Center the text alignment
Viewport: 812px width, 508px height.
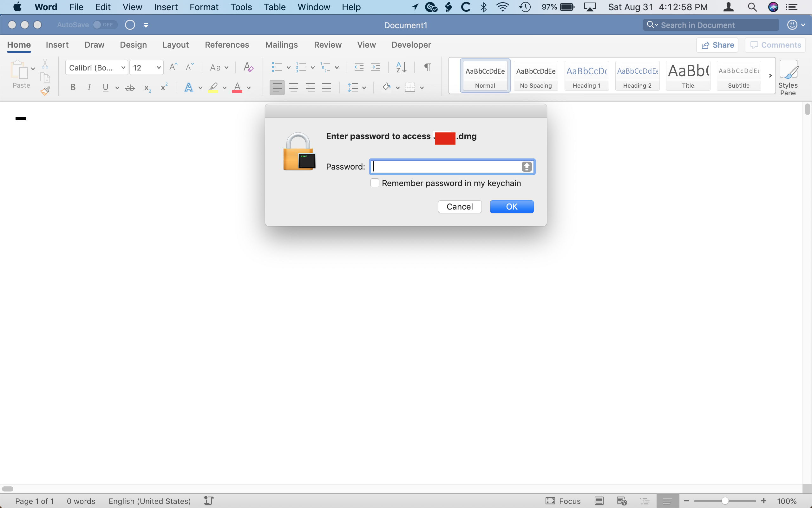click(294, 88)
